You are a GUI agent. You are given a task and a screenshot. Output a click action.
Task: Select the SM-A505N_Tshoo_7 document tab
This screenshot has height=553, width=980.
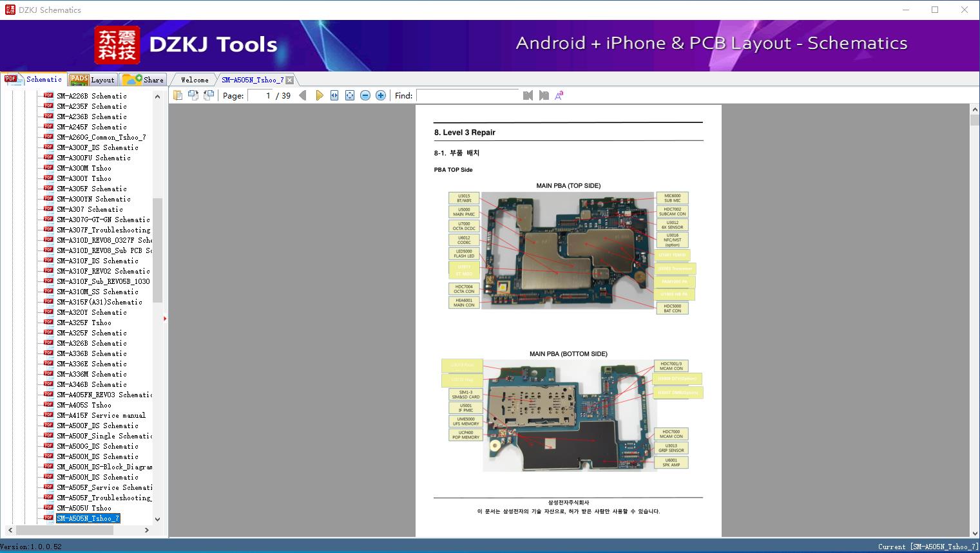point(253,80)
